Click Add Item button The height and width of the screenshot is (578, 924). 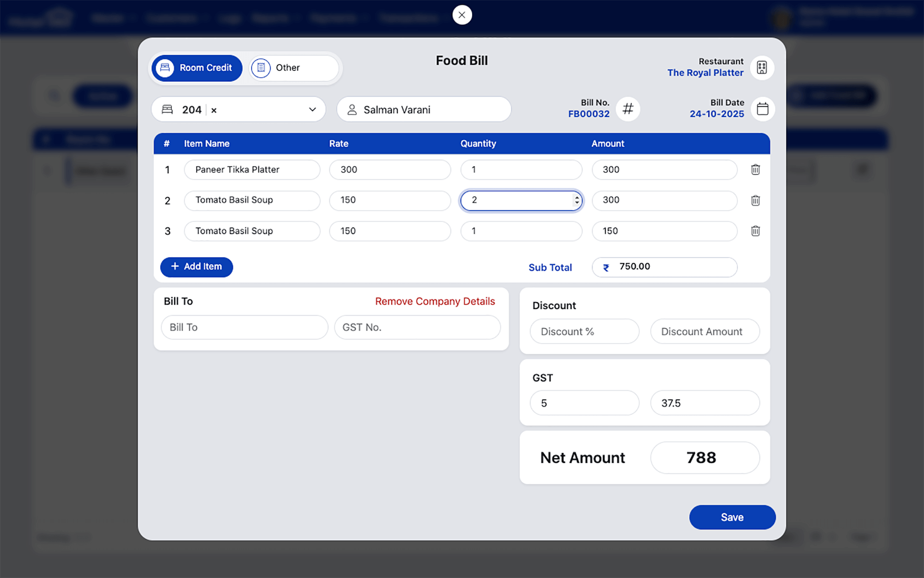pos(196,267)
